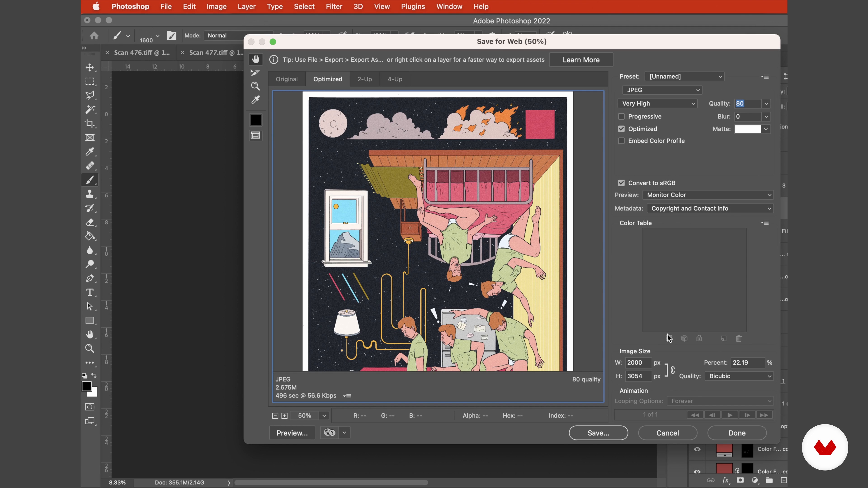The height and width of the screenshot is (488, 868).
Task: Open the Very High compression quality dropdown
Action: (657, 103)
